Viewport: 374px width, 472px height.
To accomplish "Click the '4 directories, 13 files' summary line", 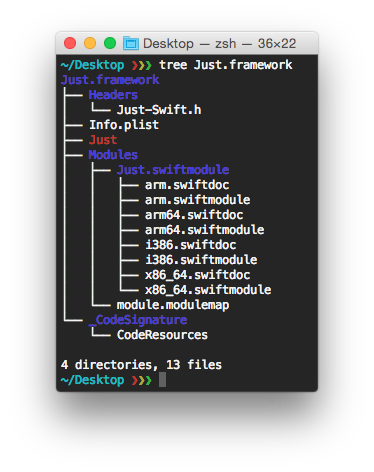I will (141, 365).
